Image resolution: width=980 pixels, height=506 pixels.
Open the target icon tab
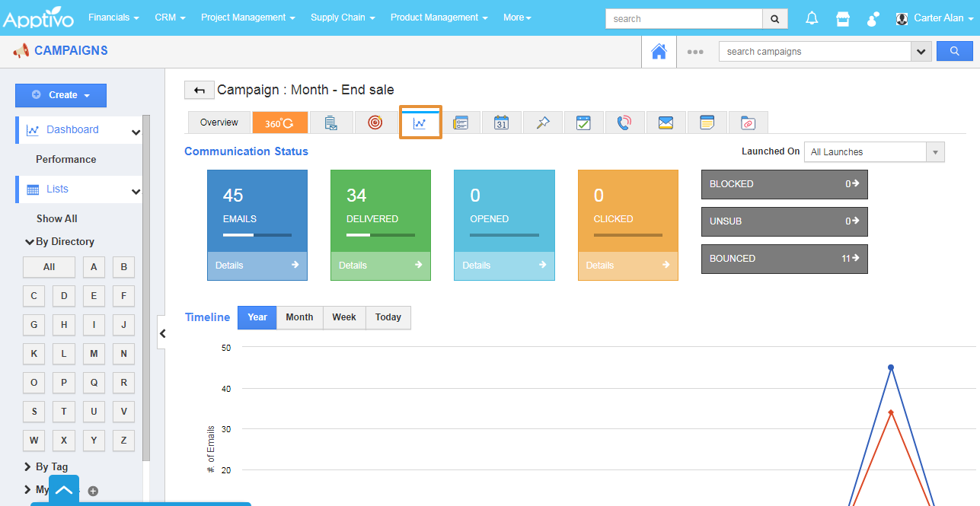coord(375,123)
